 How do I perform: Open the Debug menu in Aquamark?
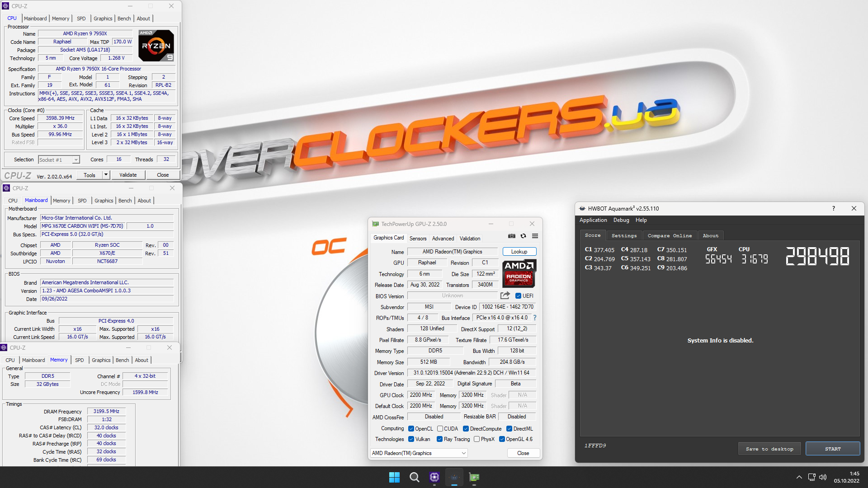621,220
